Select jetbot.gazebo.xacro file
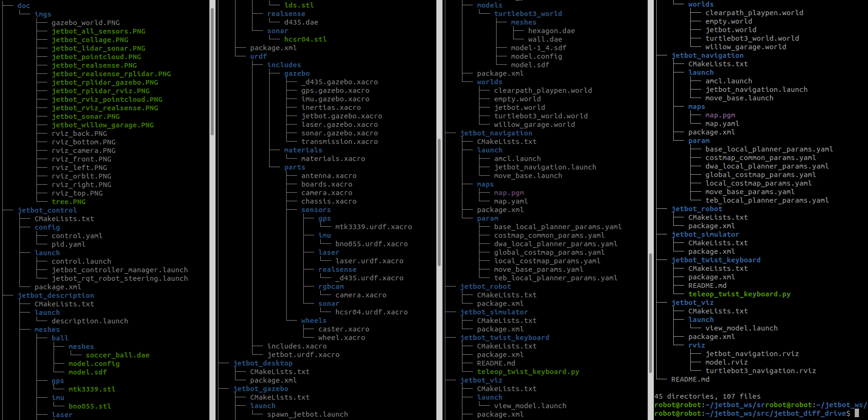Image resolution: width=868 pixels, height=420 pixels. pos(342,116)
